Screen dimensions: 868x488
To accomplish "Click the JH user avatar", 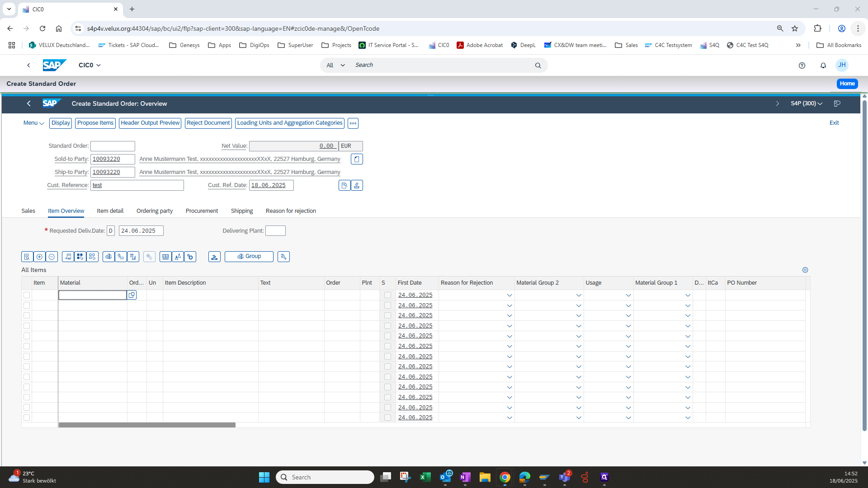I will click(842, 65).
